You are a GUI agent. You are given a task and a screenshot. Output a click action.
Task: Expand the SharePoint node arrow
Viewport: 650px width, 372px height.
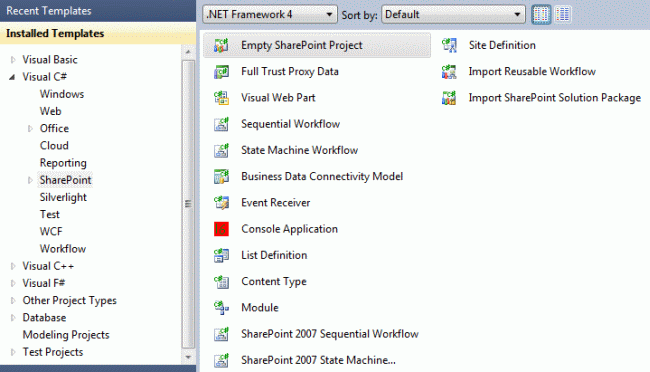pos(30,180)
